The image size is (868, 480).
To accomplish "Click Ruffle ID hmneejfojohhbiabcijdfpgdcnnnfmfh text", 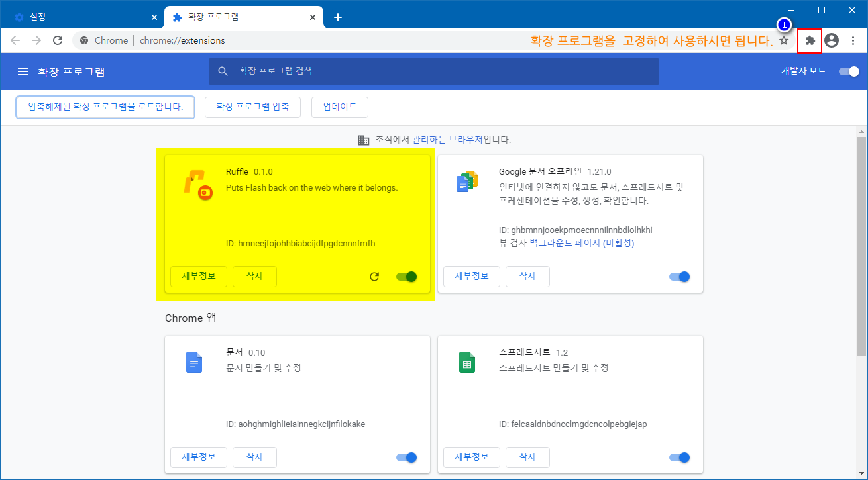I will [301, 244].
